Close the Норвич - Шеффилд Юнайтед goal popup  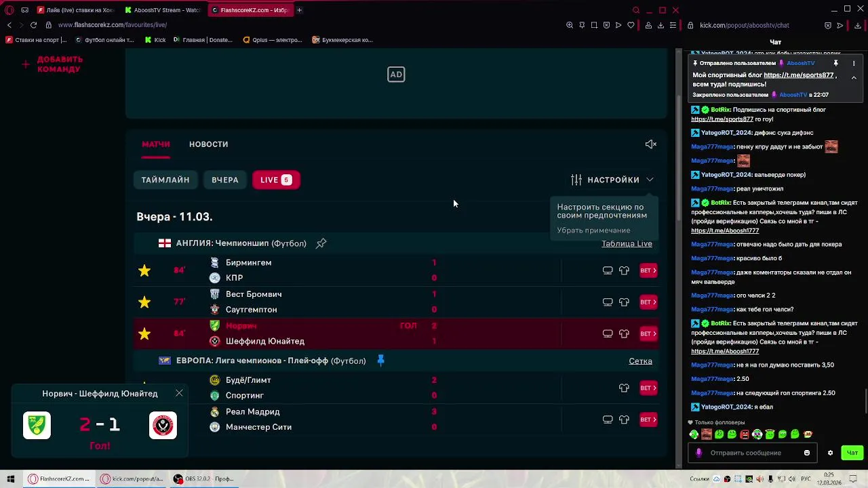[x=179, y=393]
